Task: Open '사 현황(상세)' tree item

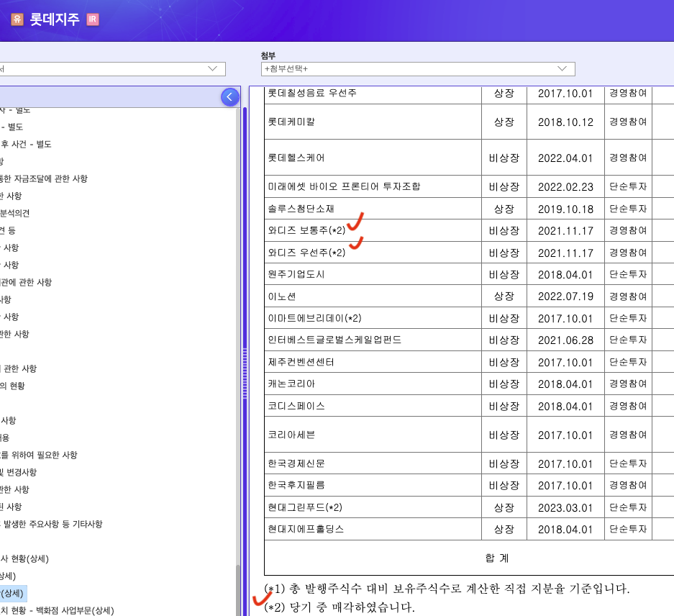Action: [24, 558]
